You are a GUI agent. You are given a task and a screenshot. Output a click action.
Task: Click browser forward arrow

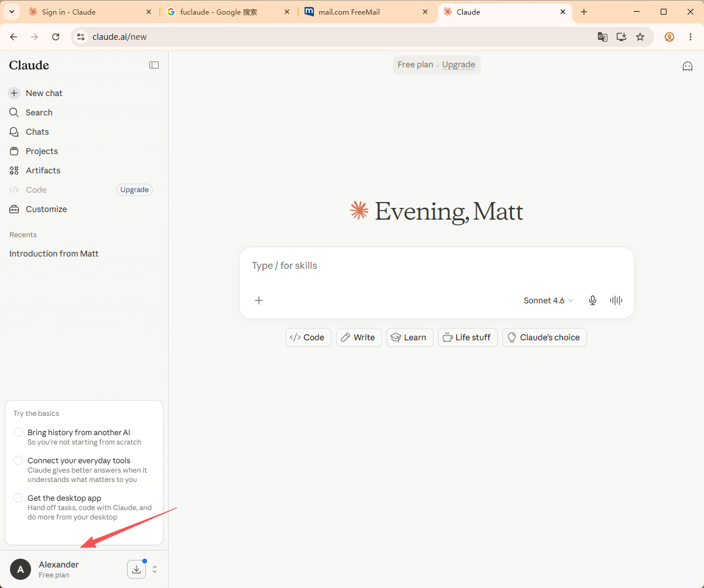pos(35,37)
